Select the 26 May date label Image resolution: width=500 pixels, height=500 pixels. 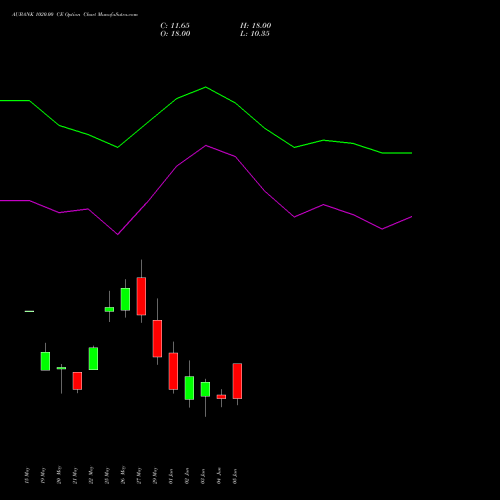[x=123, y=475]
